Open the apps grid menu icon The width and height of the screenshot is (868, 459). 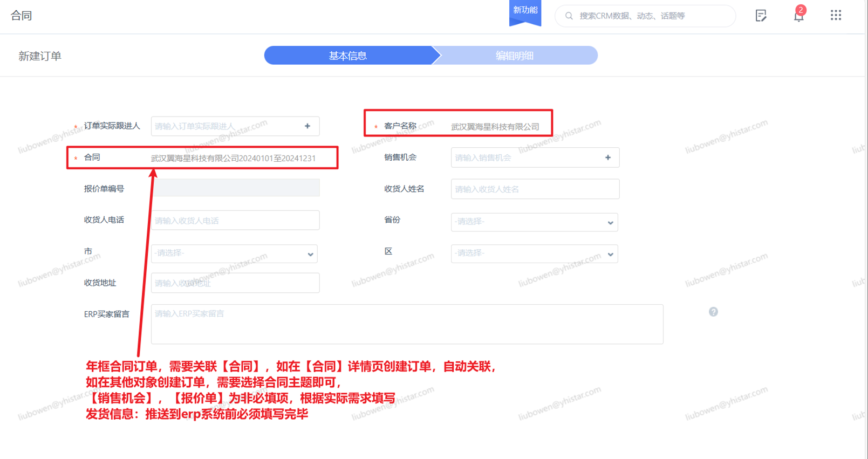(836, 15)
